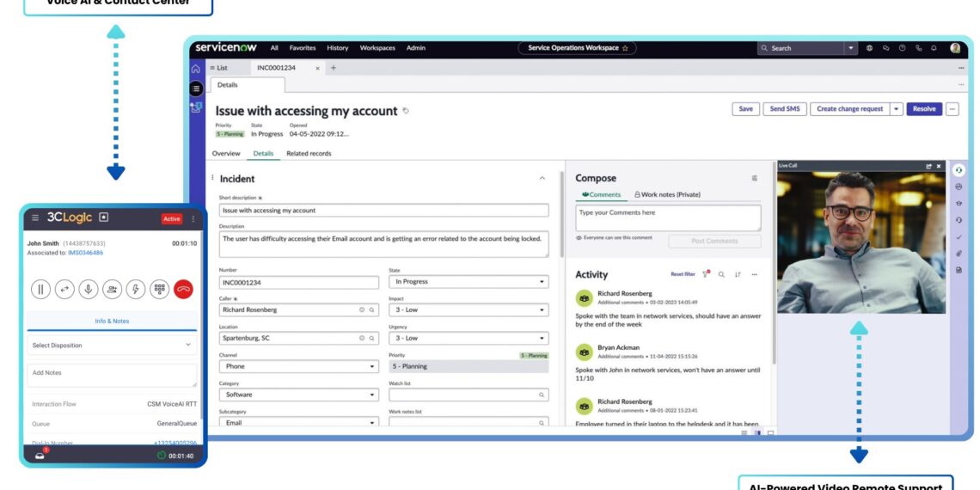Click the Active status badge

coord(172,218)
